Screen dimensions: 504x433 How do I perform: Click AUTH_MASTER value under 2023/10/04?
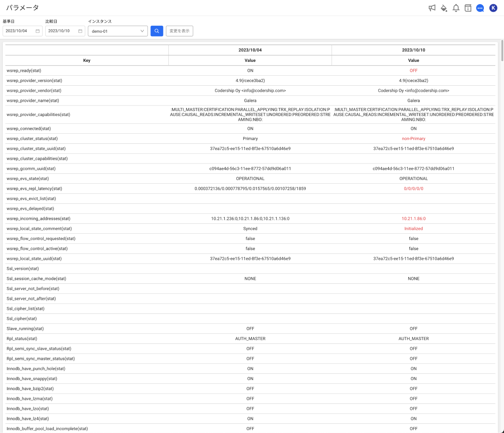pos(250,339)
